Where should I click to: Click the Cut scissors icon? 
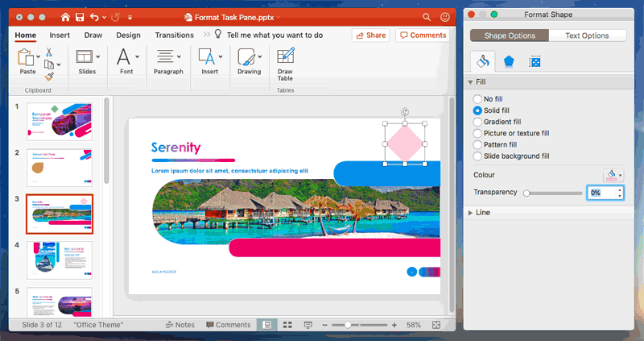pos(49,52)
